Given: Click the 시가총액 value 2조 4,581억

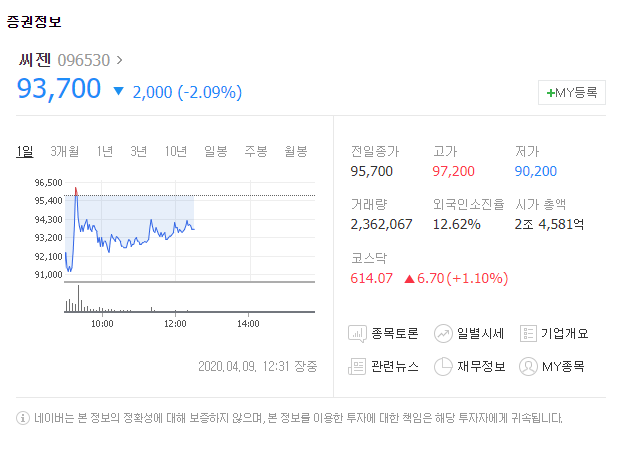Looking at the screenshot, I should pos(549,224).
